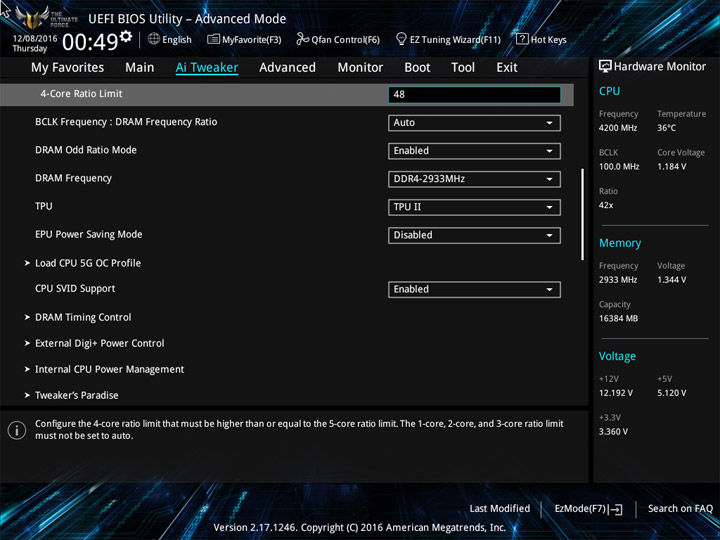
Task: Click the Voltage section heading
Action: point(617,356)
